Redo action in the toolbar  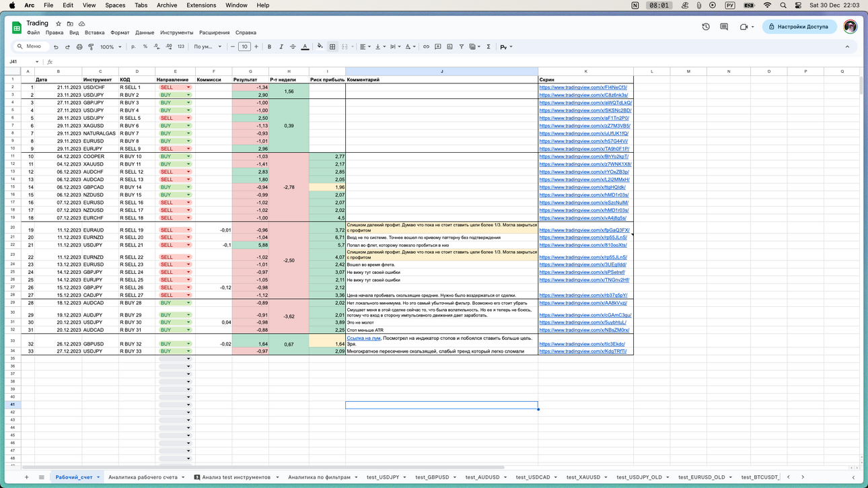click(67, 47)
